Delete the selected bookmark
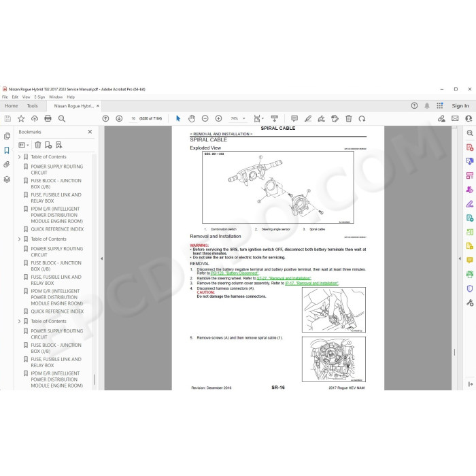 [37, 145]
